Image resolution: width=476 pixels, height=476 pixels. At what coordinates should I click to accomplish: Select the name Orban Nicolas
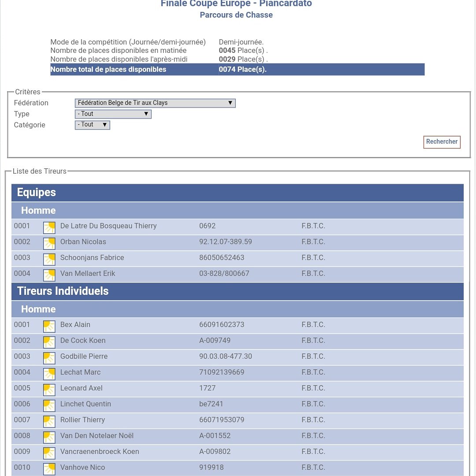[83, 242]
